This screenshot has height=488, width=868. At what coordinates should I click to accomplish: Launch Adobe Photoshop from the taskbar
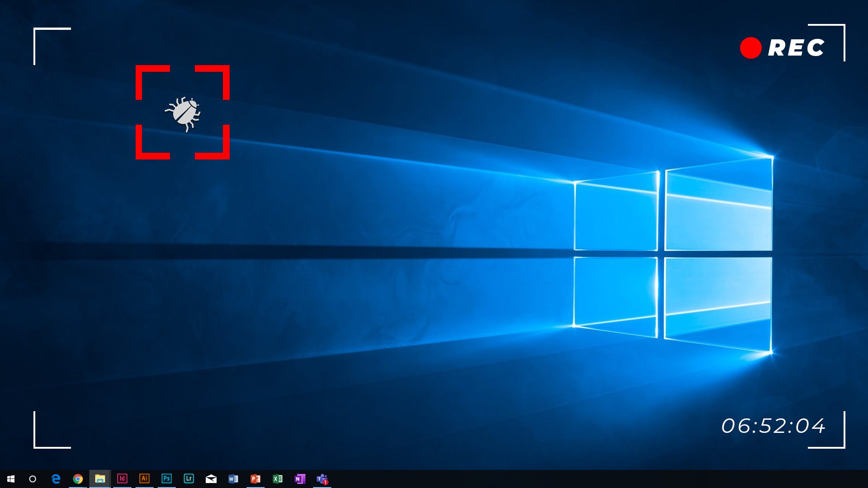(166, 479)
